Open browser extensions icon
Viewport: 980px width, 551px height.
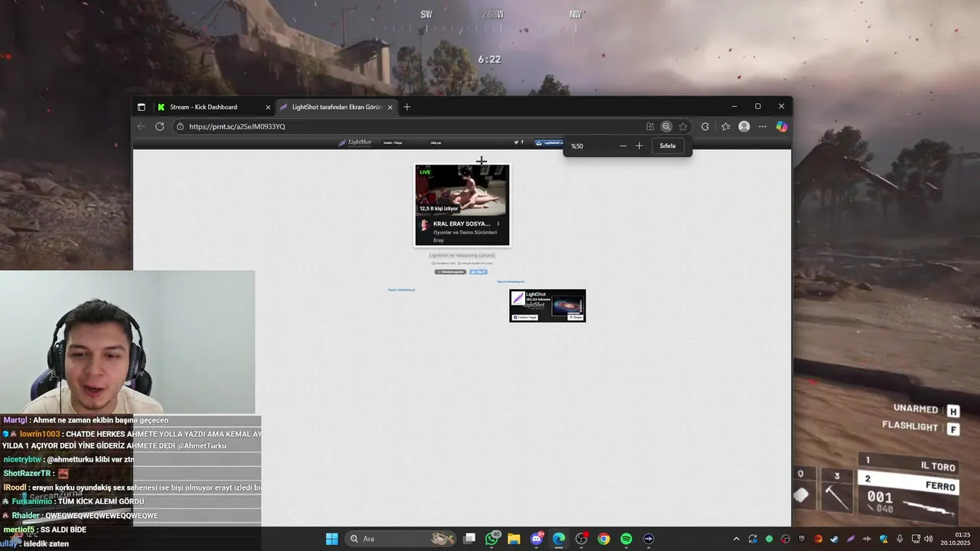[x=705, y=126]
